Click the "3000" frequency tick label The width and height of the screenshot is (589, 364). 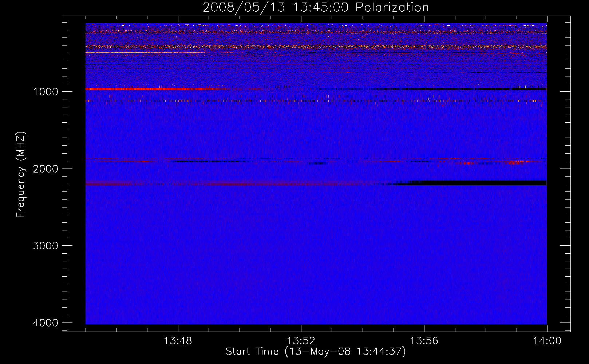(x=46, y=246)
